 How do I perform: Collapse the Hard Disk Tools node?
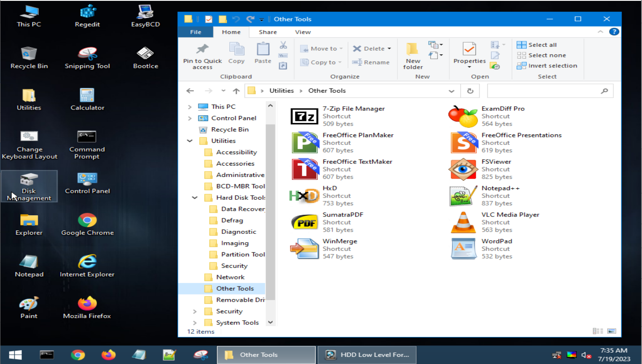pos(195,197)
